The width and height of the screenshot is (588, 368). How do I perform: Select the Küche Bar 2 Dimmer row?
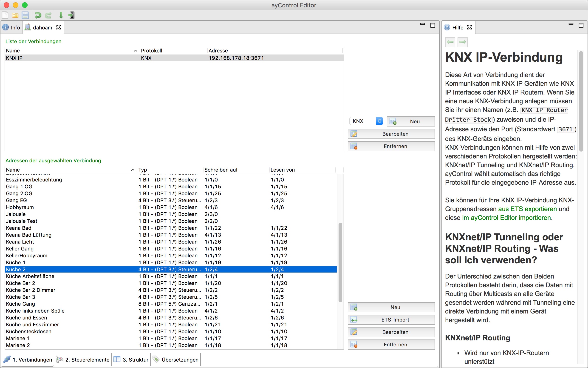point(171,290)
